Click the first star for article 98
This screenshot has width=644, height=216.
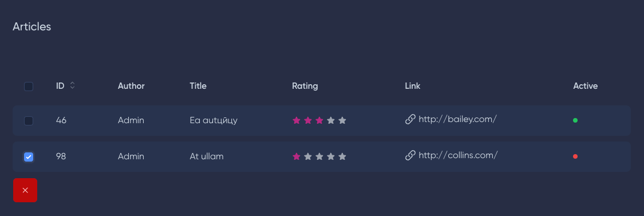[x=297, y=156]
